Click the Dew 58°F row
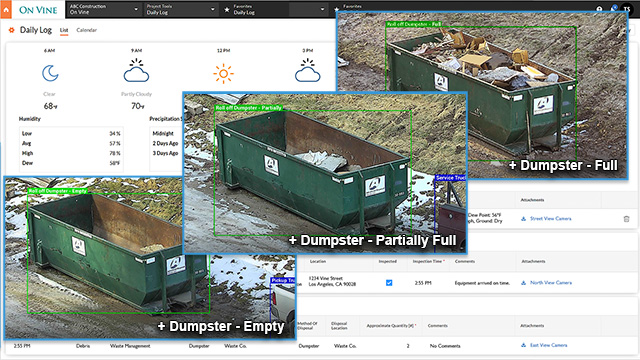The image size is (640, 360). pos(71,163)
